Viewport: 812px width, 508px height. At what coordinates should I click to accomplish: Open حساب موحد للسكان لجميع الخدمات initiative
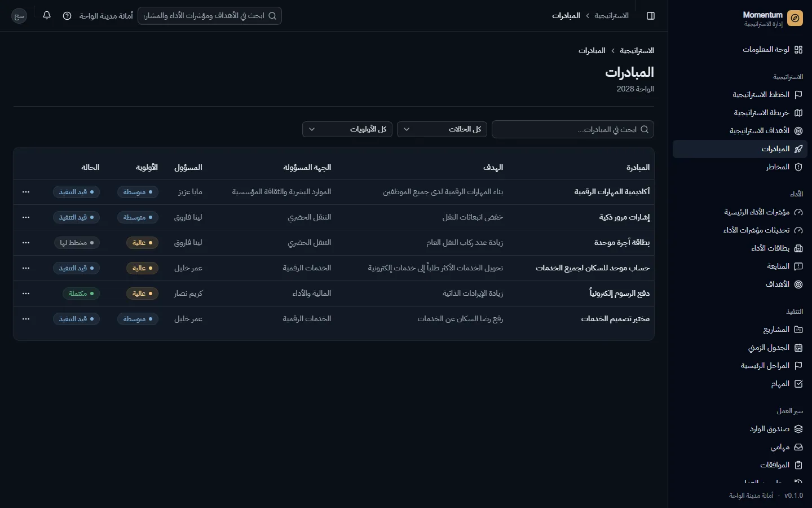point(593,268)
